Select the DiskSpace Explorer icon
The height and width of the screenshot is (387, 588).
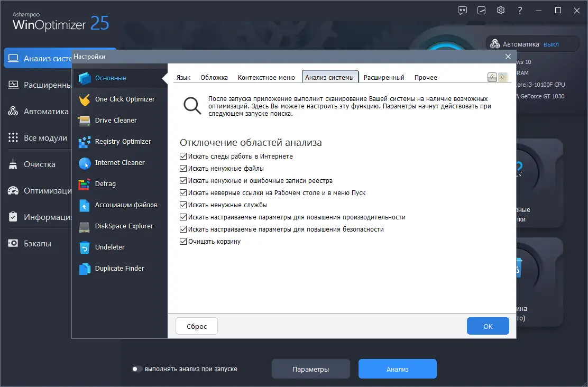85,226
